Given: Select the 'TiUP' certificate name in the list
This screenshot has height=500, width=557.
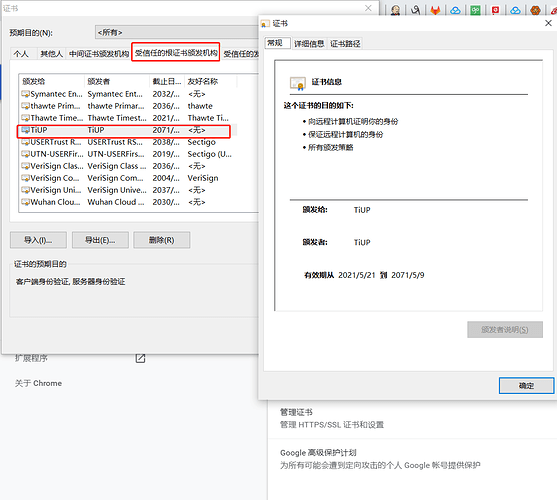Looking at the screenshot, I should [39, 130].
